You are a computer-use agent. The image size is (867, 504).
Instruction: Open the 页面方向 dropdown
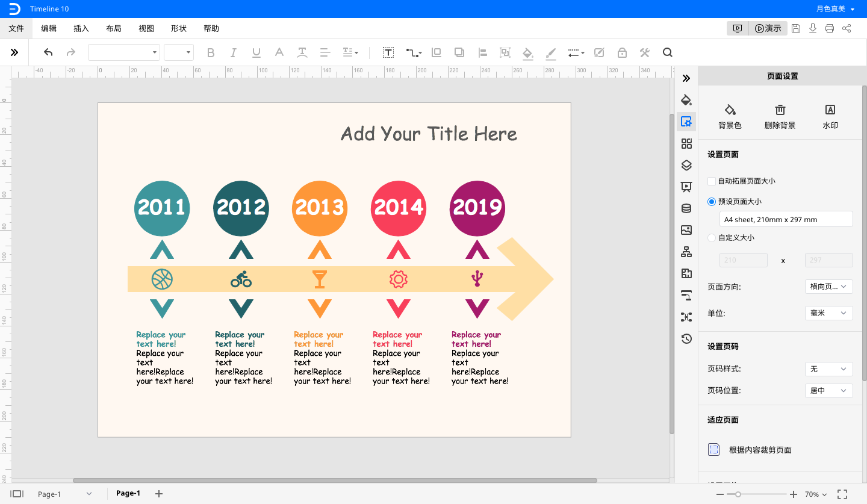pyautogui.click(x=828, y=287)
